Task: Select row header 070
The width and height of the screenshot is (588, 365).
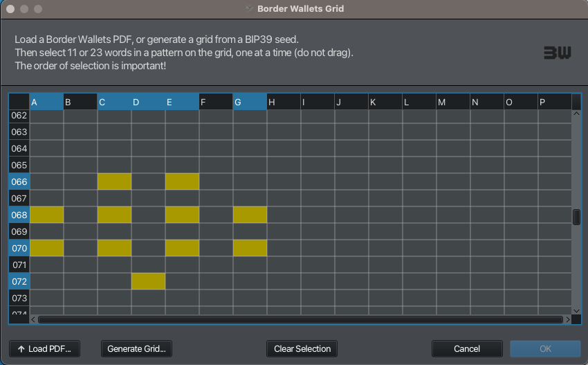Action: click(x=19, y=248)
